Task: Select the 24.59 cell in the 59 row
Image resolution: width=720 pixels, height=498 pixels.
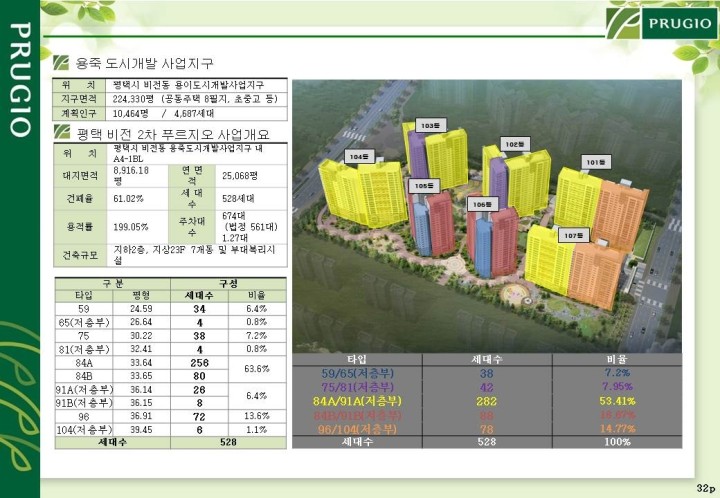Action: (x=141, y=309)
